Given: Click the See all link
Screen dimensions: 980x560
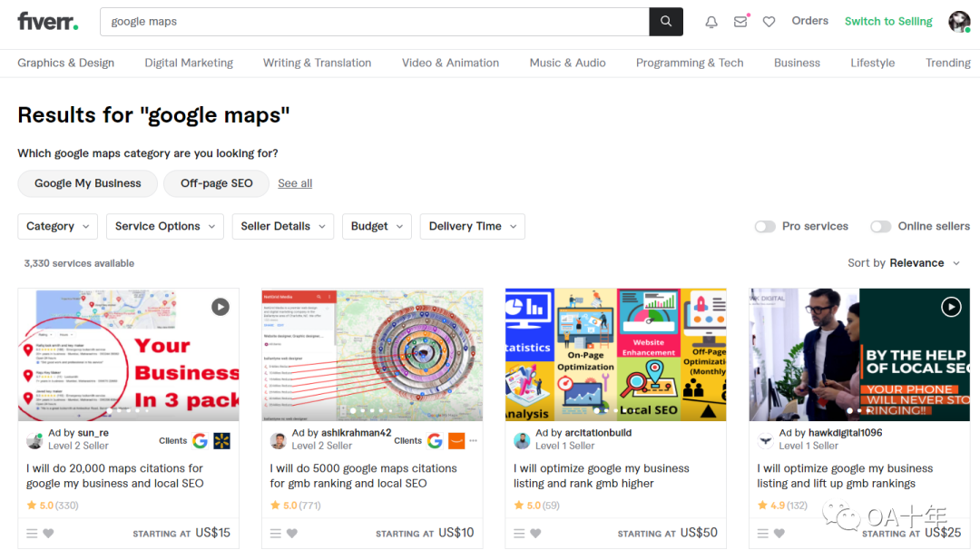Looking at the screenshot, I should click(295, 183).
